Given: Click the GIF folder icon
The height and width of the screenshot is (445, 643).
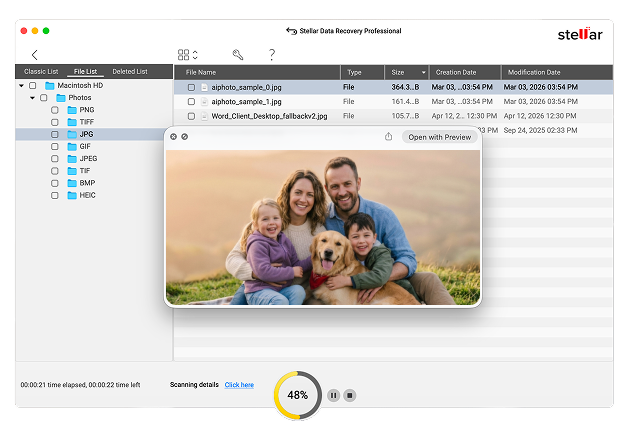Looking at the screenshot, I should [x=72, y=146].
